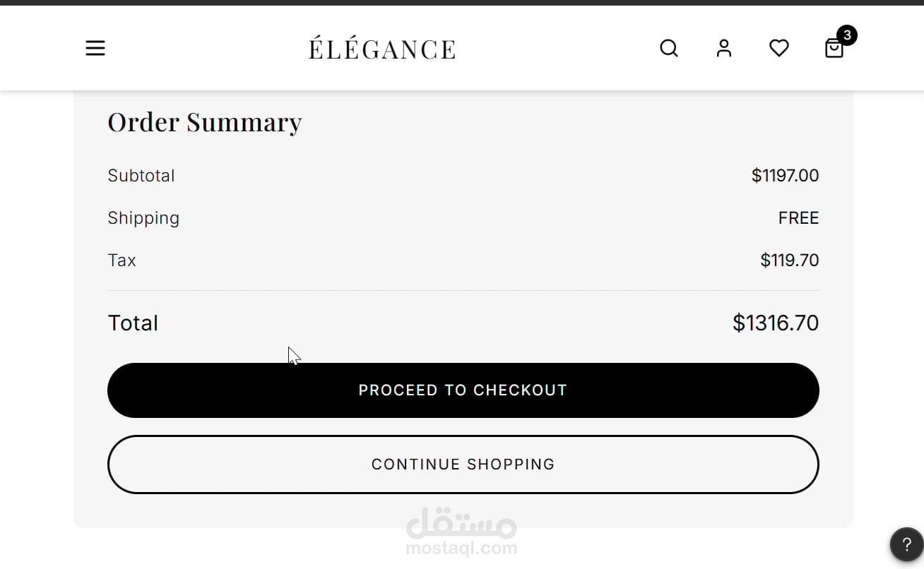Open the user account icon

tap(724, 48)
